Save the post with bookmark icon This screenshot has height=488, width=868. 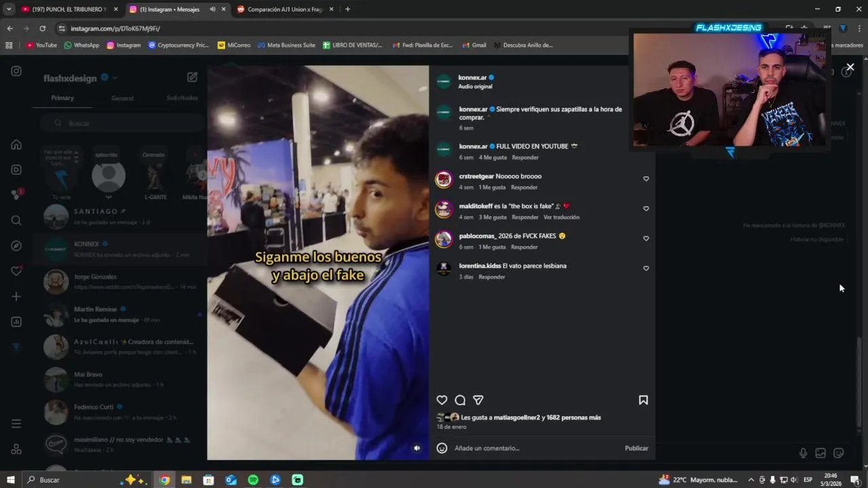[x=643, y=400]
